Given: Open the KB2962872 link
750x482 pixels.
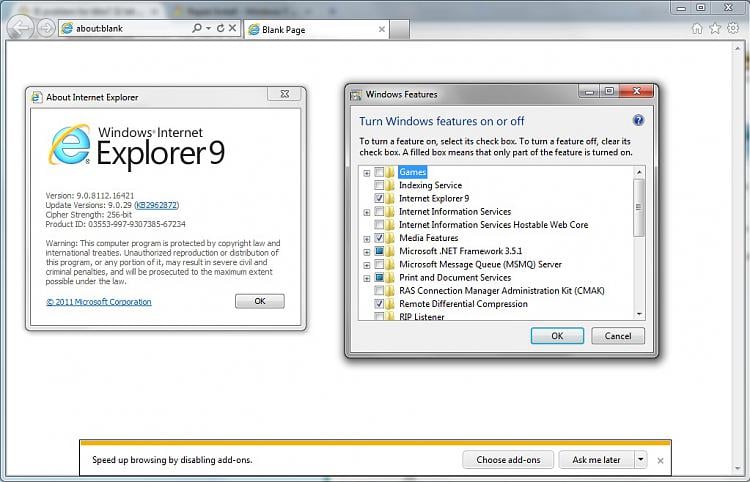Looking at the screenshot, I should coord(156,205).
